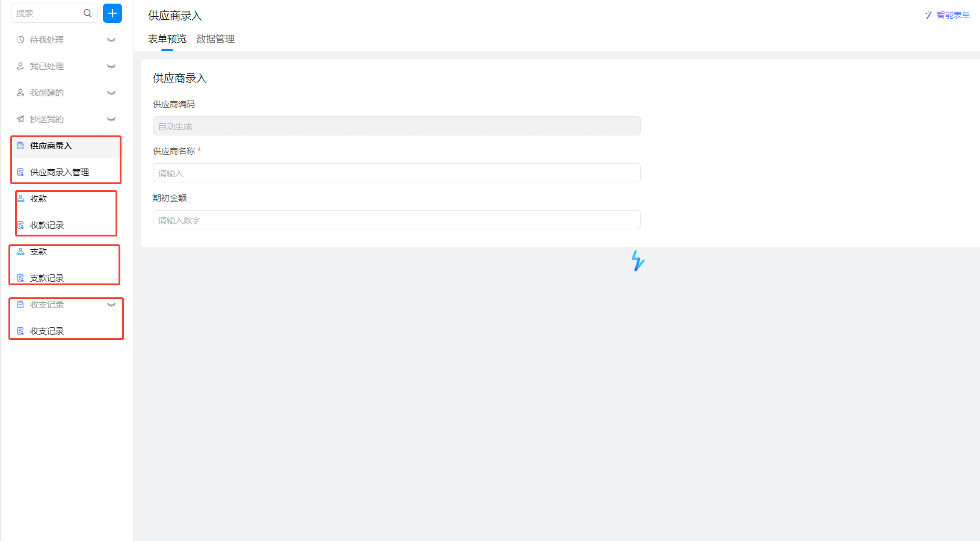Click the blue plus add button
Image resolution: width=980 pixels, height=541 pixels.
(112, 13)
